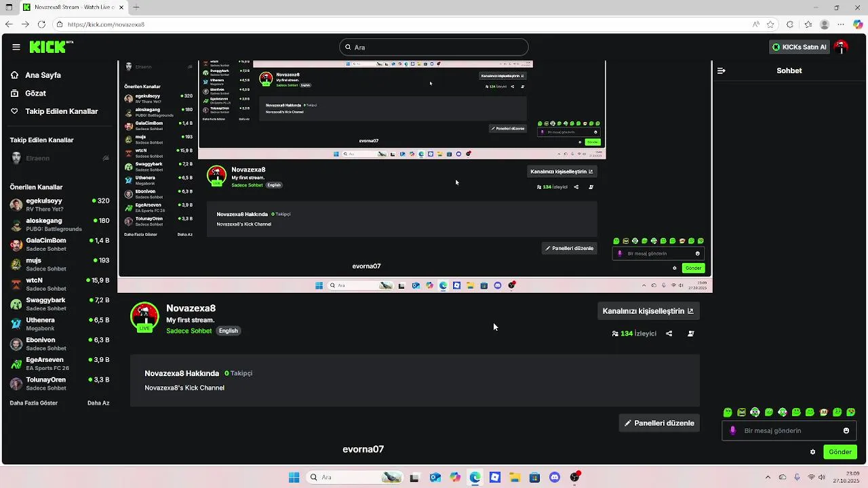Screen dimensions: 868x488
Task: Open the emoji picker smiley in chat
Action: coord(846,430)
